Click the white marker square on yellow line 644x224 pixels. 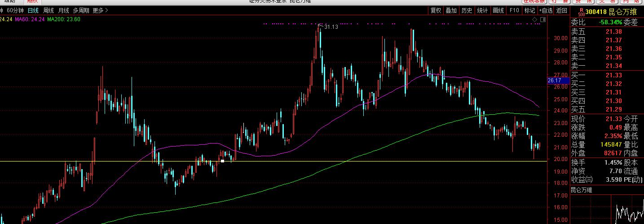(x=222, y=161)
